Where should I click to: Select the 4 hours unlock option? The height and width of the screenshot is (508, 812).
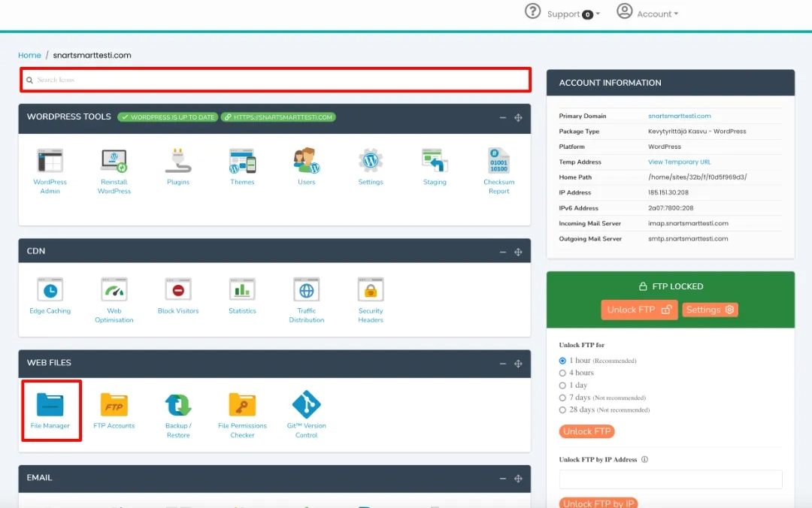[562, 373]
